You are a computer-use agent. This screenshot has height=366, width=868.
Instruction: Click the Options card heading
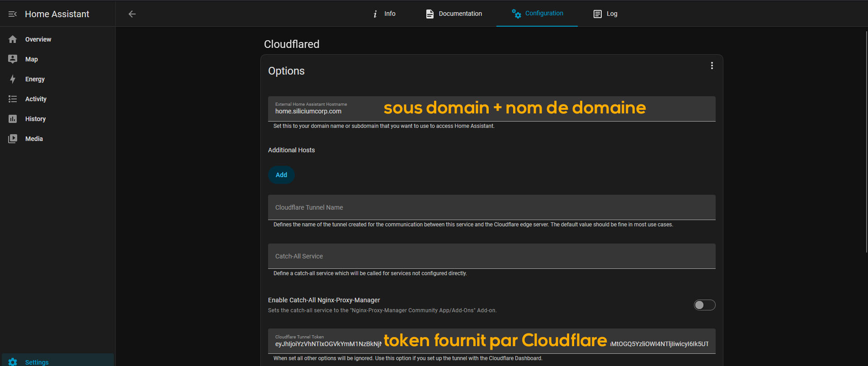click(286, 71)
